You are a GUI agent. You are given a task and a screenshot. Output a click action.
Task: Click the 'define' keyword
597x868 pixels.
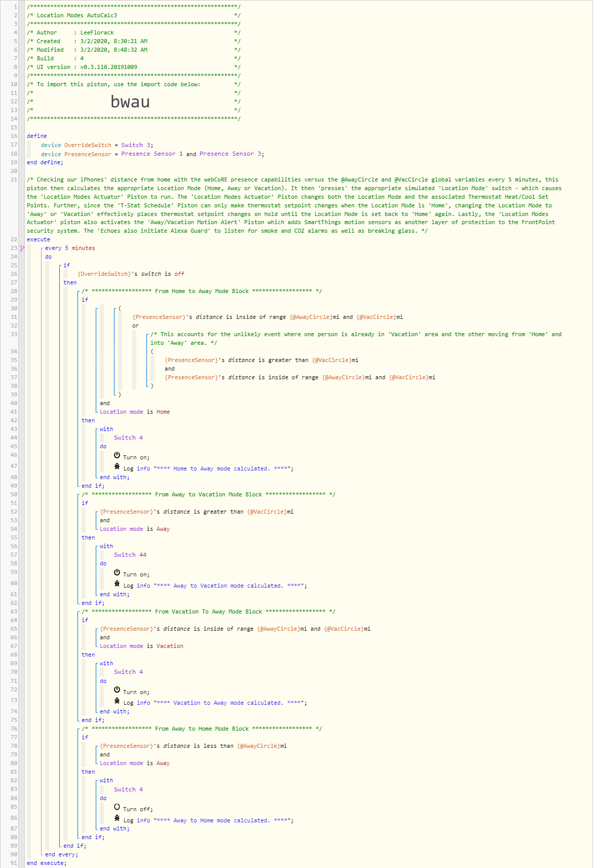point(37,136)
